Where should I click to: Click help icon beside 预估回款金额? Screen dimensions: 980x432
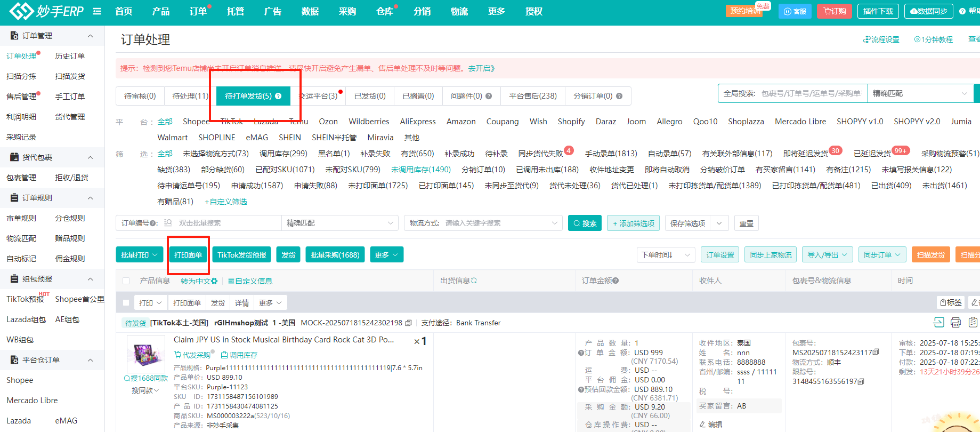(x=581, y=389)
